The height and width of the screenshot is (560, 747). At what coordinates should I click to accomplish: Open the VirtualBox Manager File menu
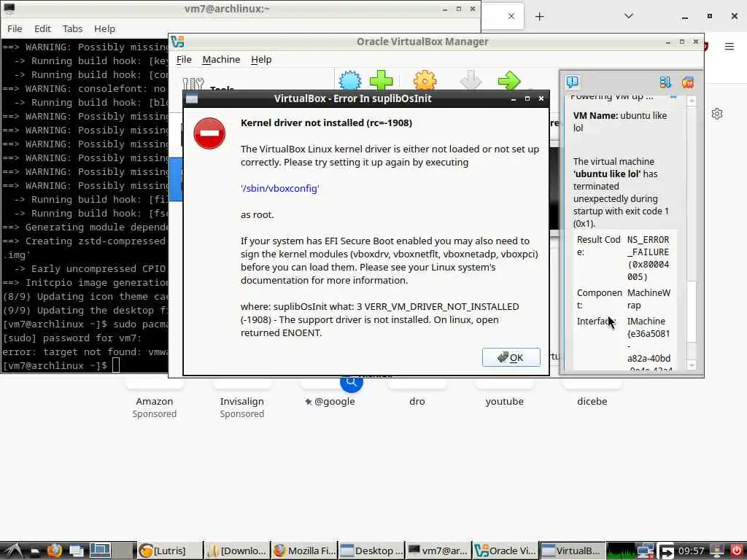click(x=184, y=60)
